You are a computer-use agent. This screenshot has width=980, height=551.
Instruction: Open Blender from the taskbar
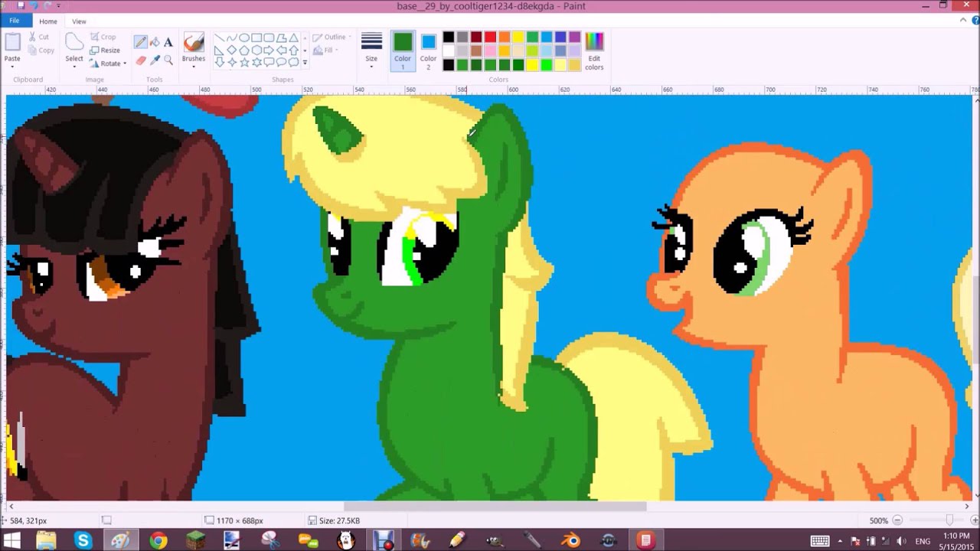(570, 540)
